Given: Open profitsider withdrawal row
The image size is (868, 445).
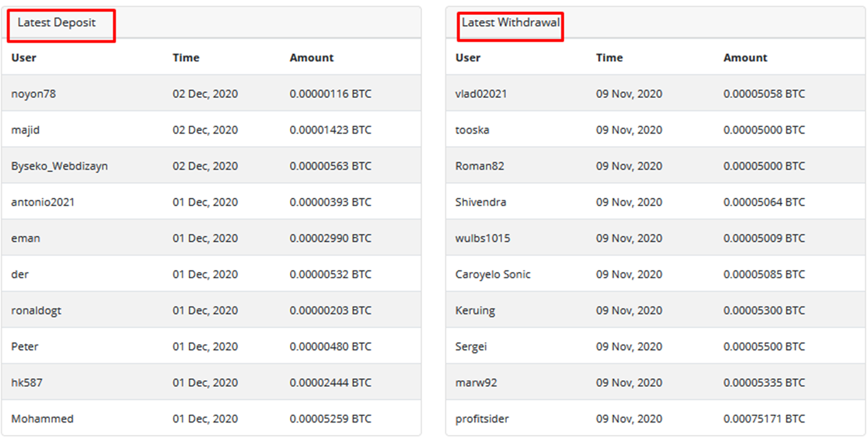Looking at the screenshot, I should 482,419.
